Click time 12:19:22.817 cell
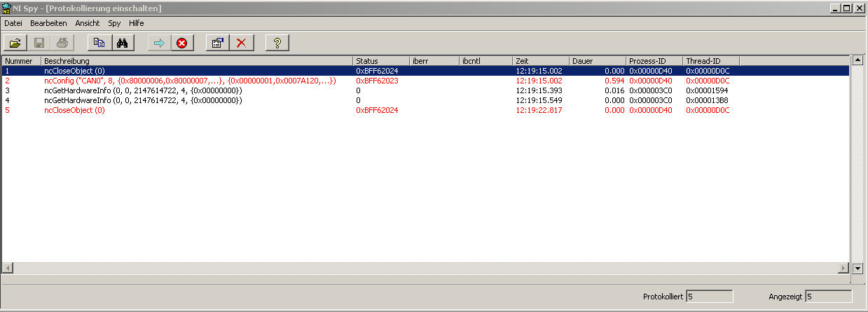 pyautogui.click(x=539, y=110)
